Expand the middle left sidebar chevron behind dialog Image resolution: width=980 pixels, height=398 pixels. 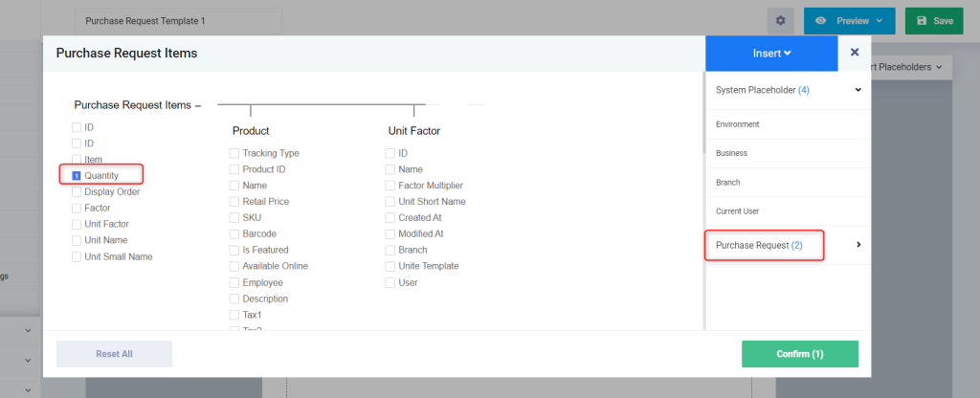pos(28,361)
